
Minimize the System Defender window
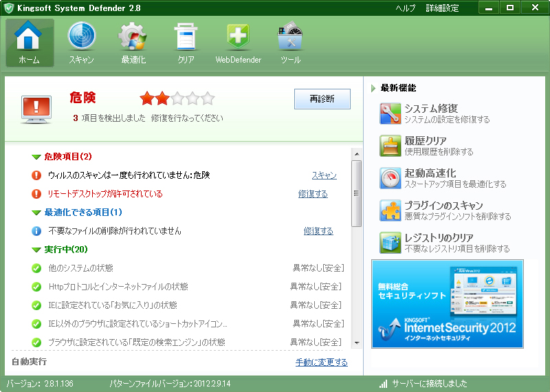[x=489, y=8]
